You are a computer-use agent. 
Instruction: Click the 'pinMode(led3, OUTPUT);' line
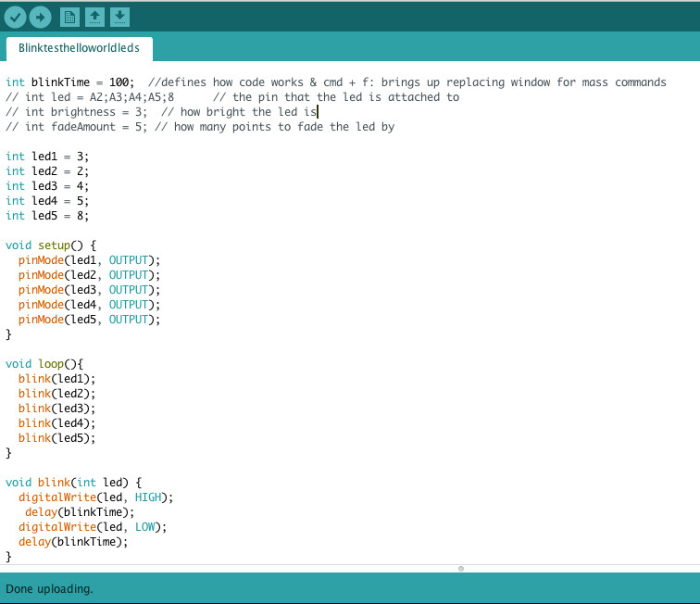point(89,289)
